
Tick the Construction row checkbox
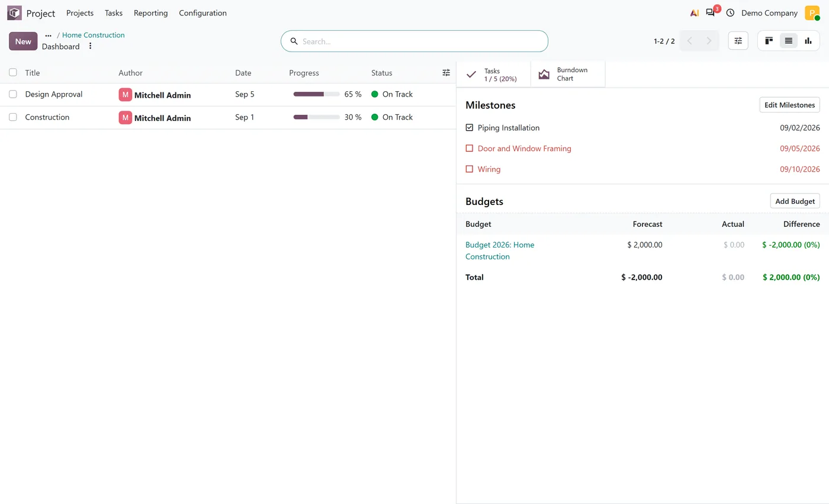click(13, 117)
